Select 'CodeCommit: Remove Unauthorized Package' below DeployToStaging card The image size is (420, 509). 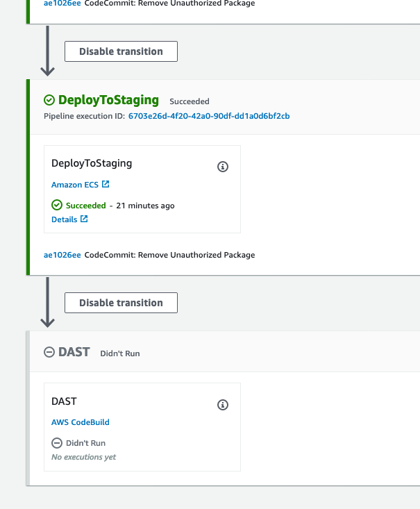(x=170, y=255)
